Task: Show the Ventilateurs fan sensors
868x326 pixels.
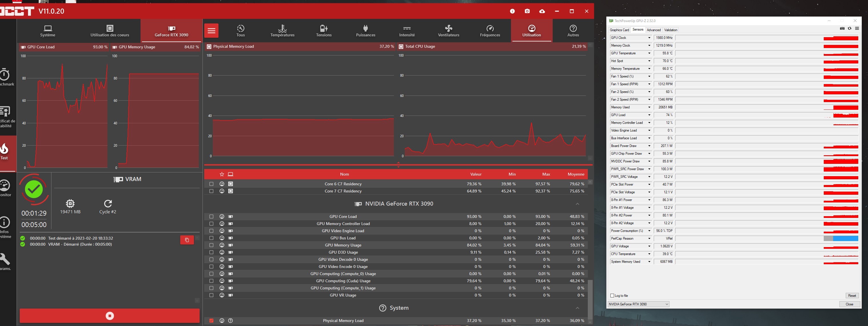Action: pos(448,31)
